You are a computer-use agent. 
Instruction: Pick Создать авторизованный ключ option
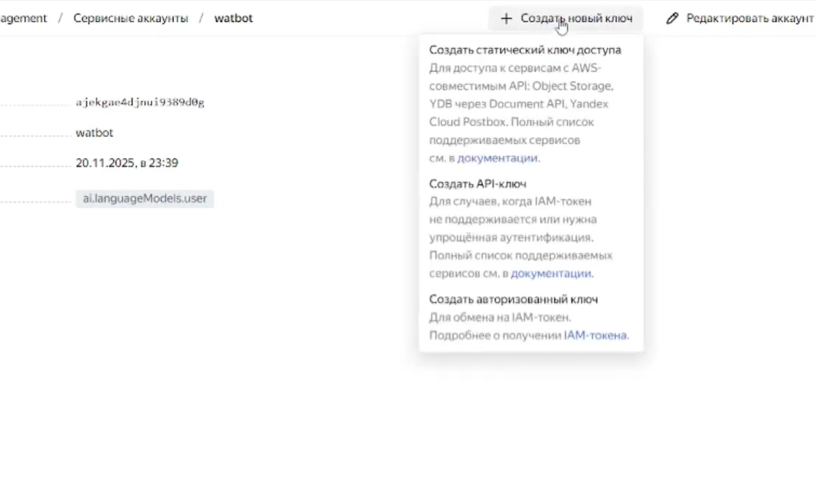[x=513, y=299]
